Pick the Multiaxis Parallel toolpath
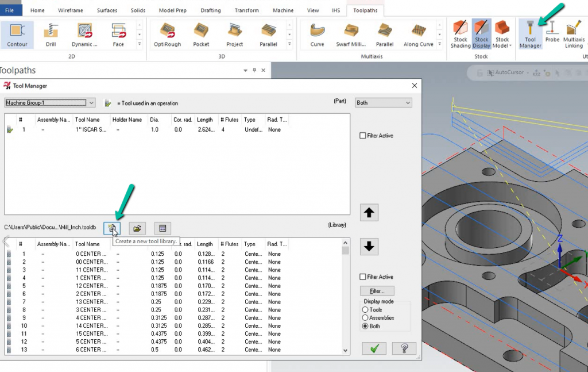Screen dimensions: 588x372 pyautogui.click(x=385, y=35)
